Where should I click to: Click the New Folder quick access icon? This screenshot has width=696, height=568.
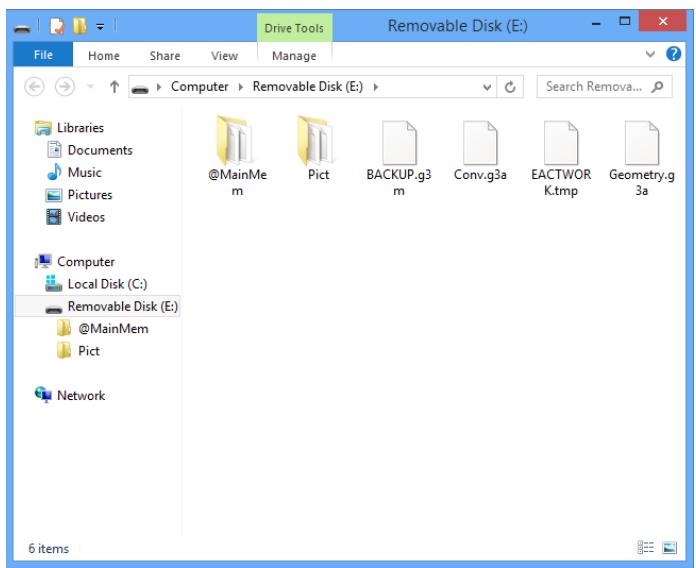point(80,26)
